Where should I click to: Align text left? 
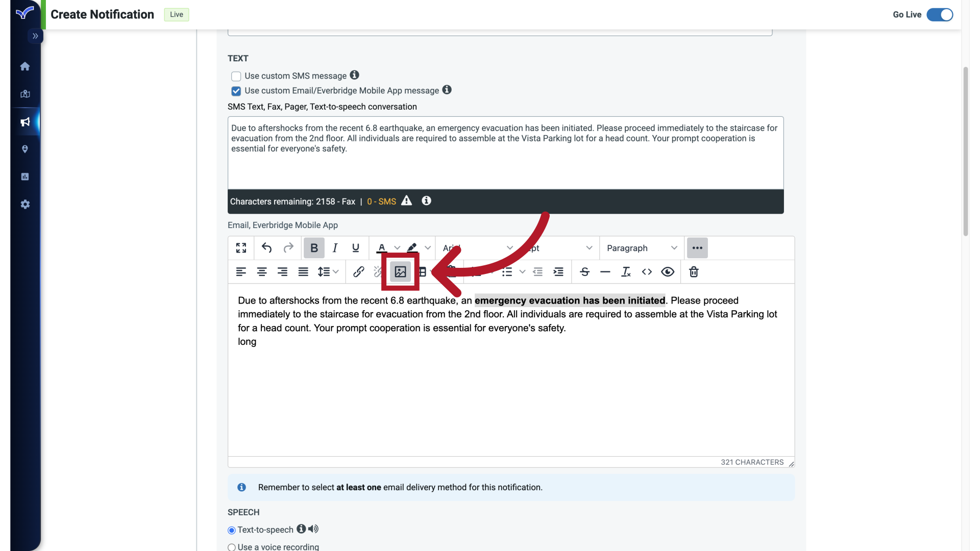[x=241, y=272]
